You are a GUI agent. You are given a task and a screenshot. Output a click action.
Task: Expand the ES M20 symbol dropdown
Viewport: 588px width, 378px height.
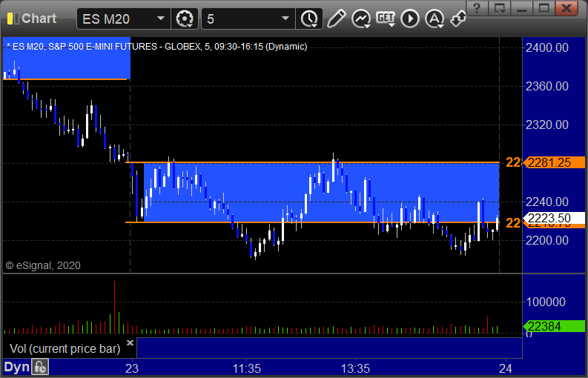pos(161,19)
